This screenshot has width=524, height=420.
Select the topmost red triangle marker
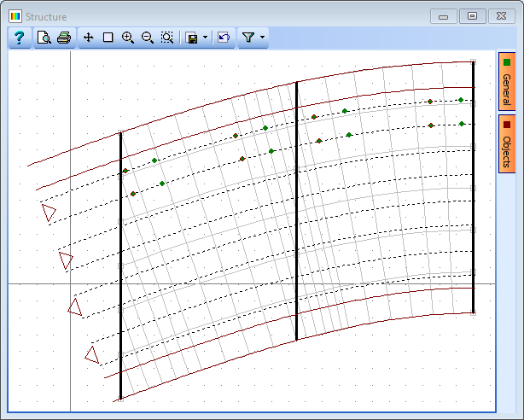point(49,213)
